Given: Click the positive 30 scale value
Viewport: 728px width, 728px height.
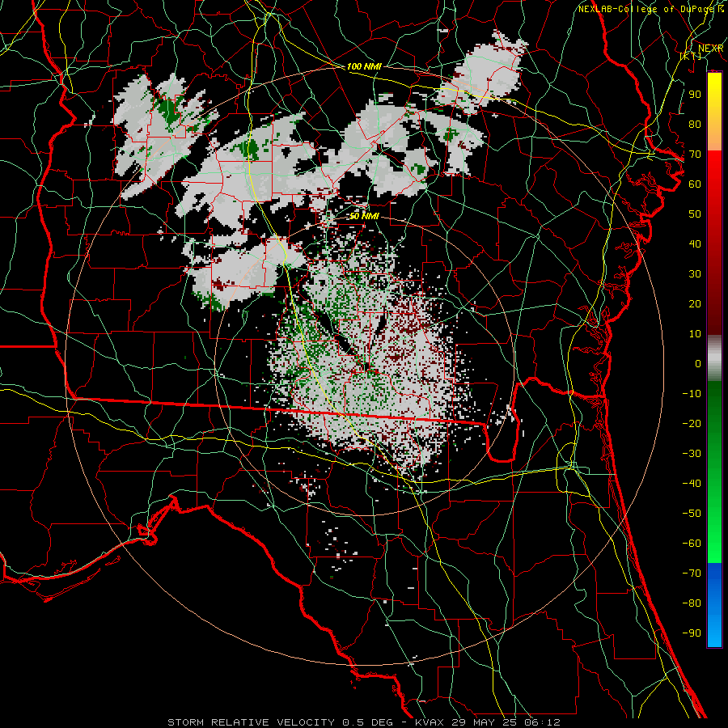Looking at the screenshot, I should click(695, 274).
